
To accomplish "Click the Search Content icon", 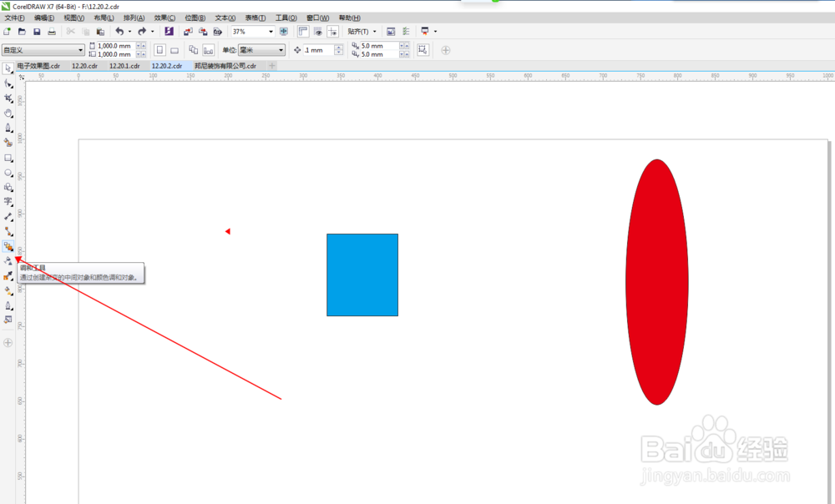I will pyautogui.click(x=169, y=32).
